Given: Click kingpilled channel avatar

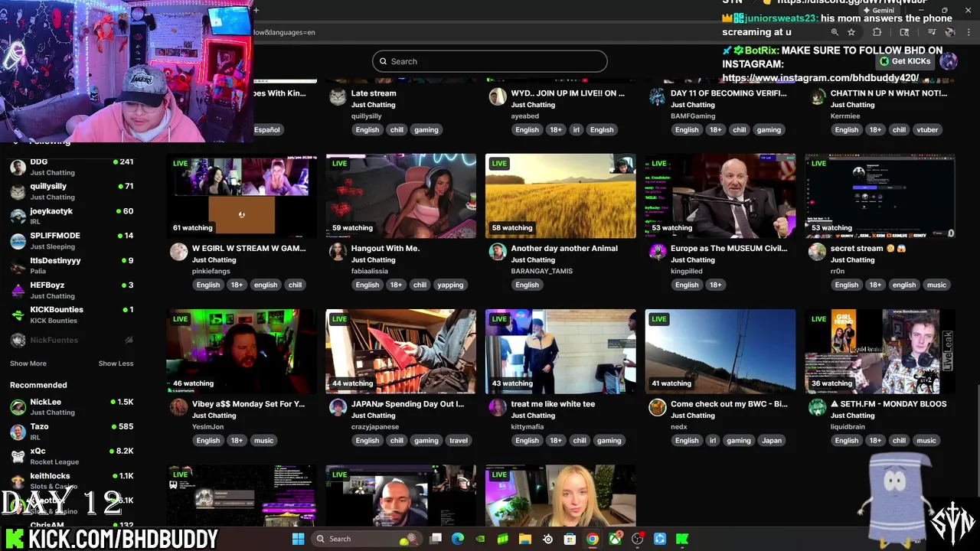Looking at the screenshot, I should point(658,252).
